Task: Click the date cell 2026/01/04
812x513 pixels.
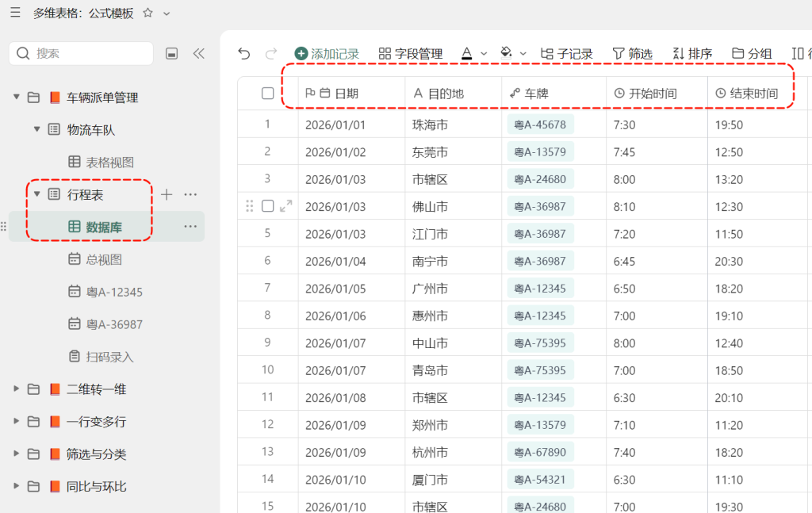Action: coord(351,262)
